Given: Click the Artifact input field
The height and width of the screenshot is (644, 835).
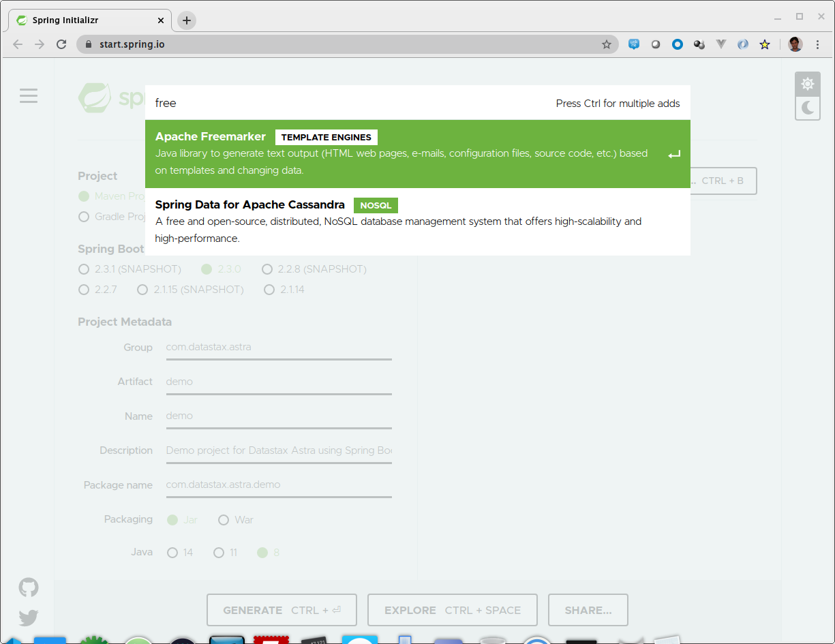Looking at the screenshot, I should pyautogui.click(x=279, y=382).
